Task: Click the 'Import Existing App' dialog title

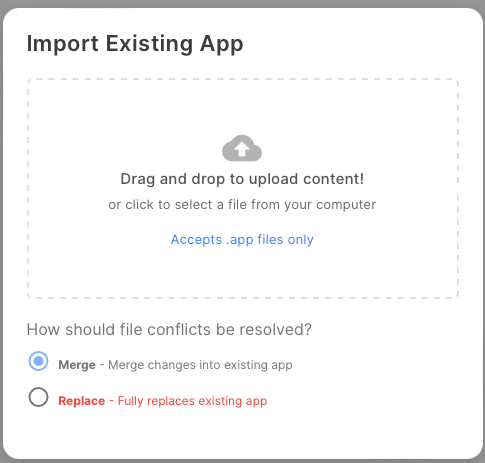Action: click(135, 44)
